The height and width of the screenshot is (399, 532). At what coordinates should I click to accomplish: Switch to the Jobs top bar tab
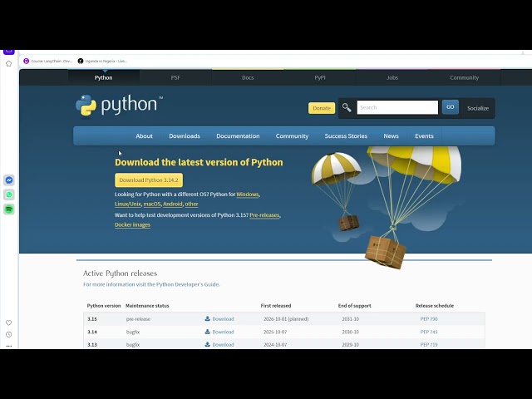[x=392, y=77]
